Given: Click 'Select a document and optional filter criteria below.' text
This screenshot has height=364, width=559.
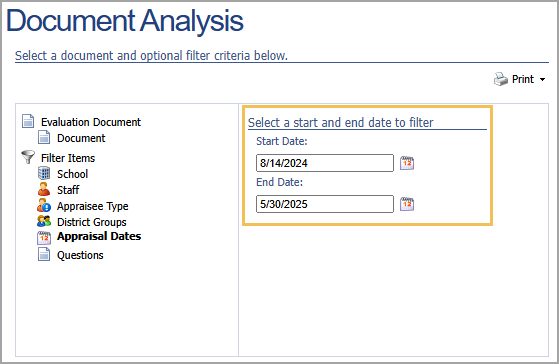Looking at the screenshot, I should 151,56.
